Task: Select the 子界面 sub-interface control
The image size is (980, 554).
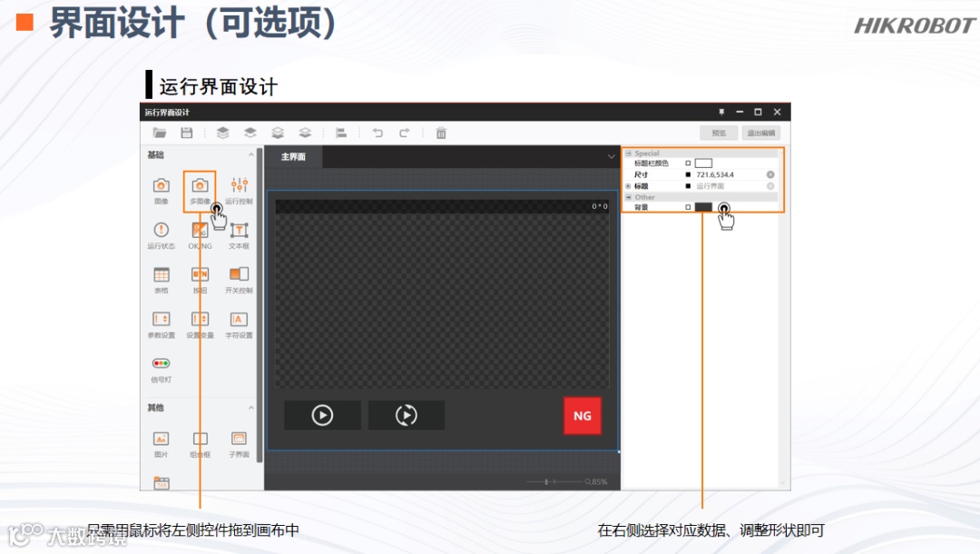Action: coord(239,445)
